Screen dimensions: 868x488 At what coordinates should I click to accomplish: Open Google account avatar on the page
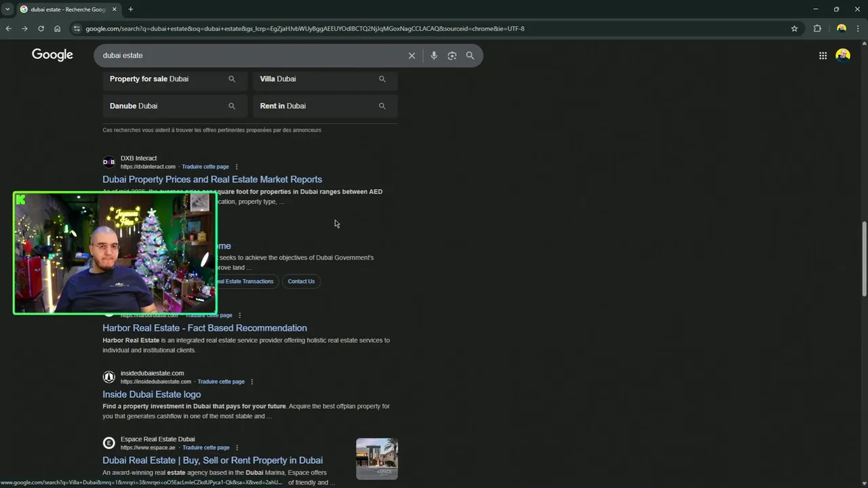point(843,56)
